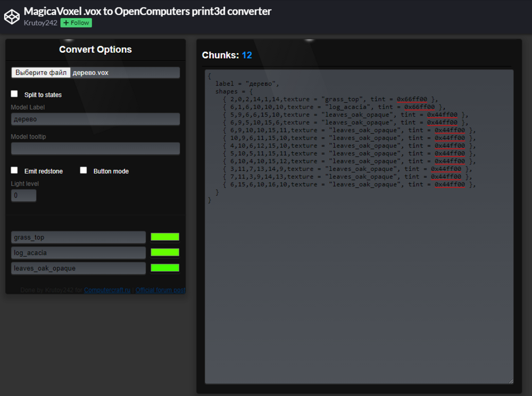Image resolution: width=532 pixels, height=396 pixels.
Task: Click the green Follow button
Action: tap(76, 23)
